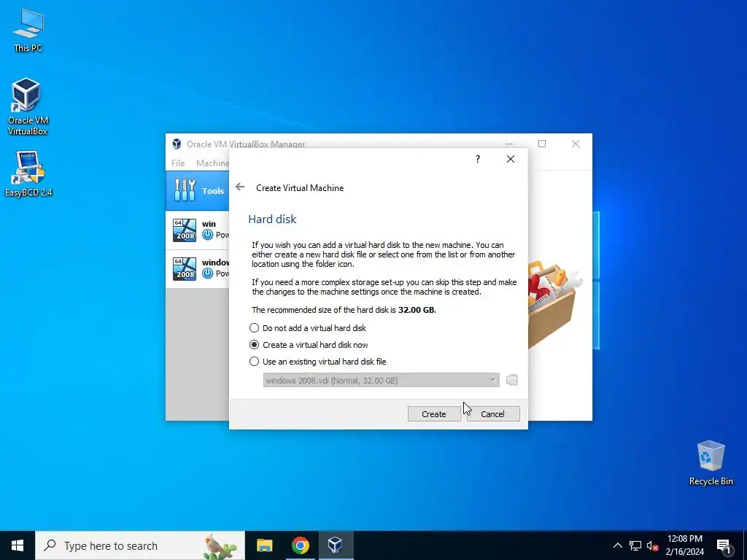747x560 pixels.
Task: Choose 'Do not add a virtual hard disk'
Action: coord(308,328)
